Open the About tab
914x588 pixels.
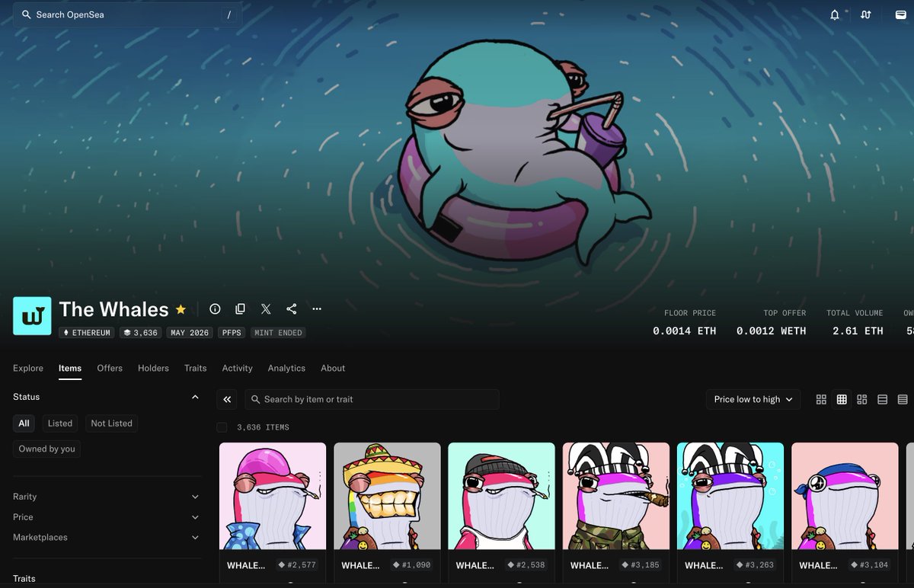[x=333, y=368]
